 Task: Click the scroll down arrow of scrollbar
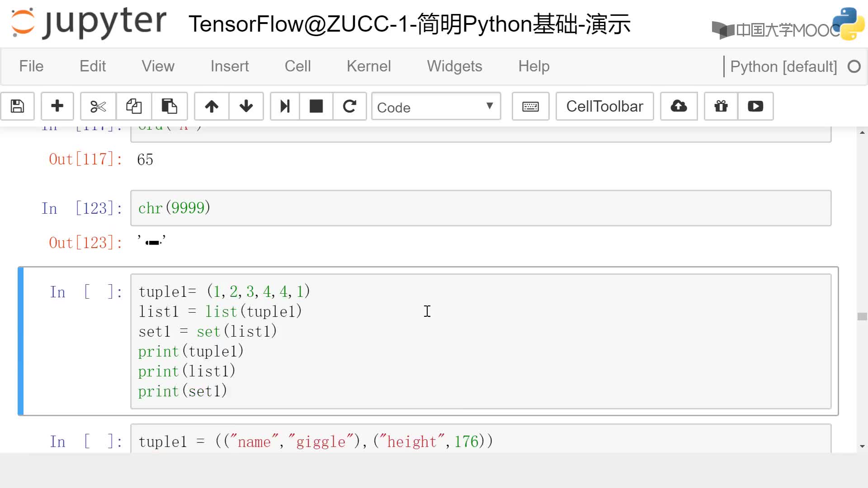pyautogui.click(x=862, y=446)
